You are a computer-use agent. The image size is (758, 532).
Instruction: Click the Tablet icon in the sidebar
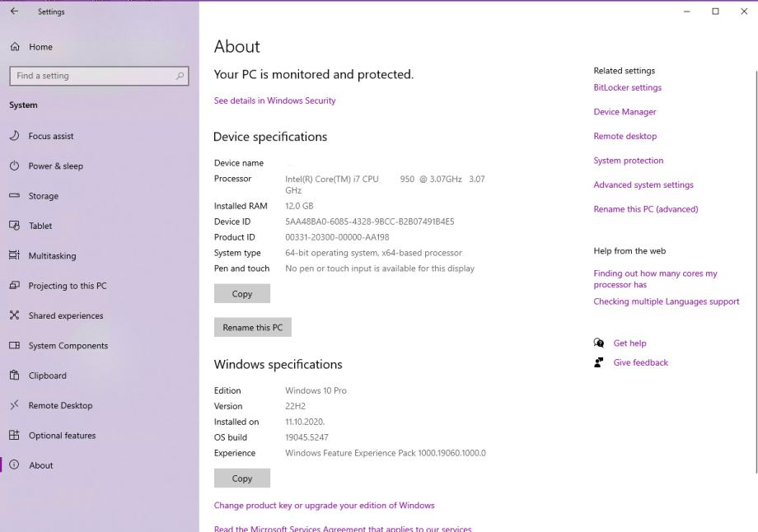(x=15, y=226)
